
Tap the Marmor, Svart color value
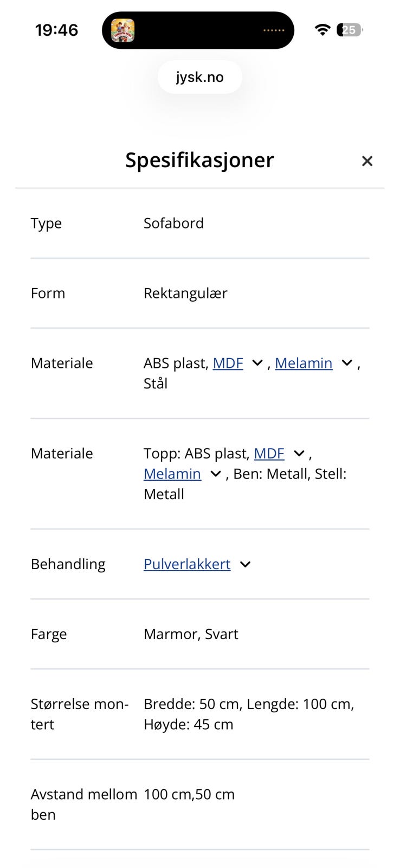point(191,634)
